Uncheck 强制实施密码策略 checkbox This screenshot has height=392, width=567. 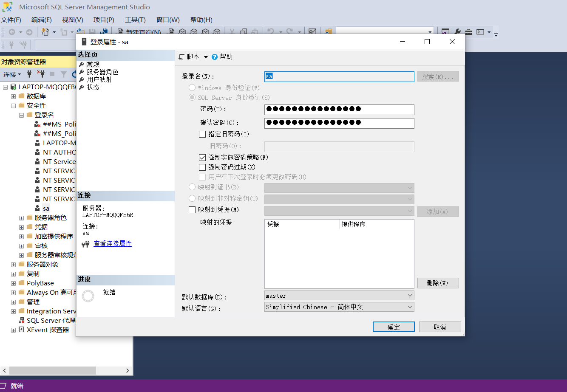(202, 158)
